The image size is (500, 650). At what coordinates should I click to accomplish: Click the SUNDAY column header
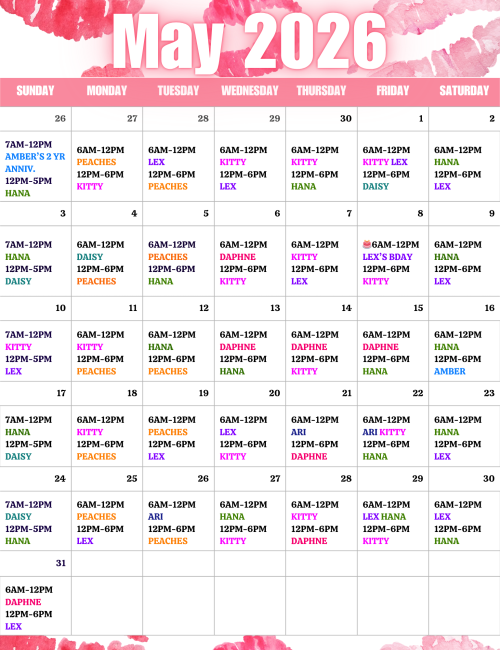[35, 91]
